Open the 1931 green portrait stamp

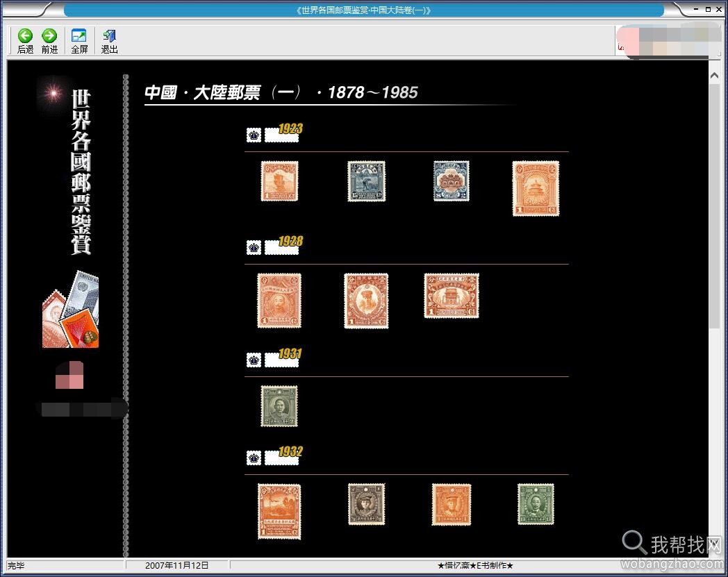pyautogui.click(x=279, y=406)
